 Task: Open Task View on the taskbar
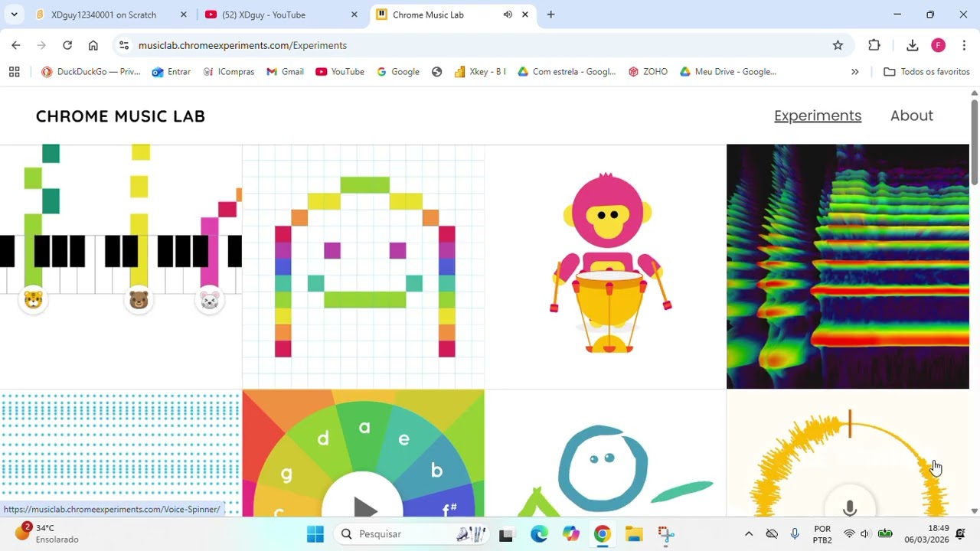[506, 534]
